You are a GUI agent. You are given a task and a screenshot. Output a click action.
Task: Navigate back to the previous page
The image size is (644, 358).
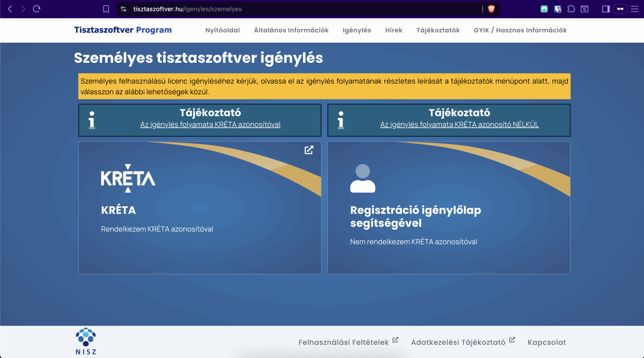coord(10,9)
